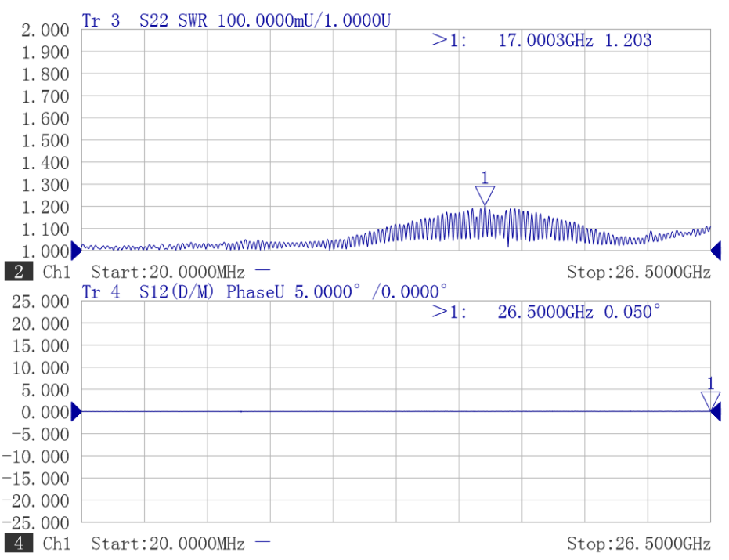Click left reference arrow on phase plot

pyautogui.click(x=76, y=412)
